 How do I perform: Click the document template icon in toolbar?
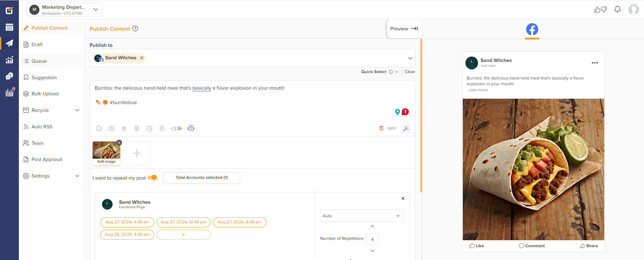137,128
